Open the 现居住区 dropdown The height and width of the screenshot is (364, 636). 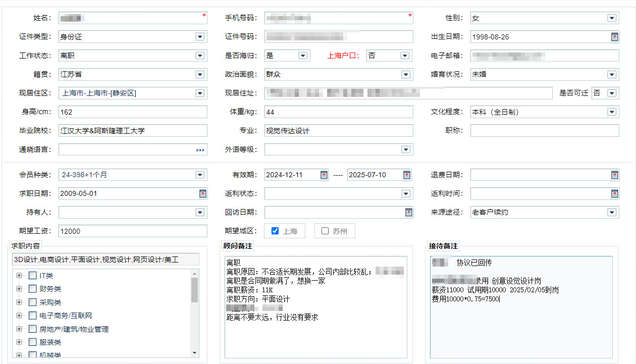(x=200, y=93)
